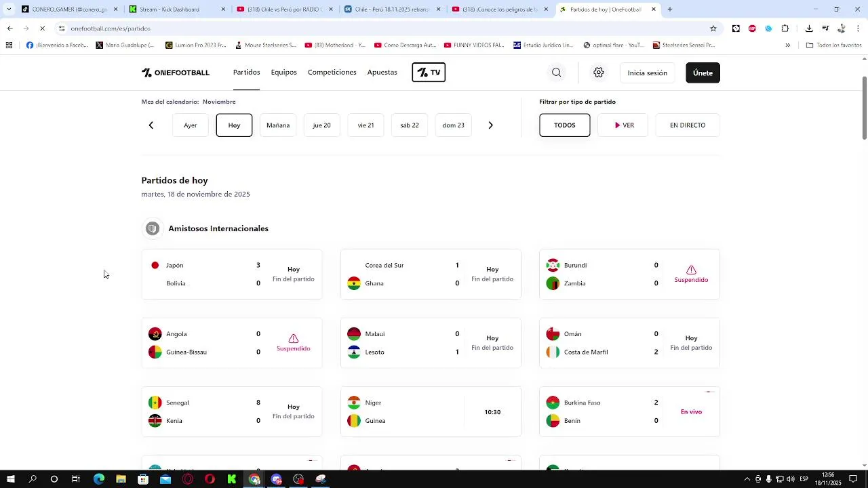Open the settings gear in OneFootball header
This screenshot has width=868, height=488.
[599, 73]
